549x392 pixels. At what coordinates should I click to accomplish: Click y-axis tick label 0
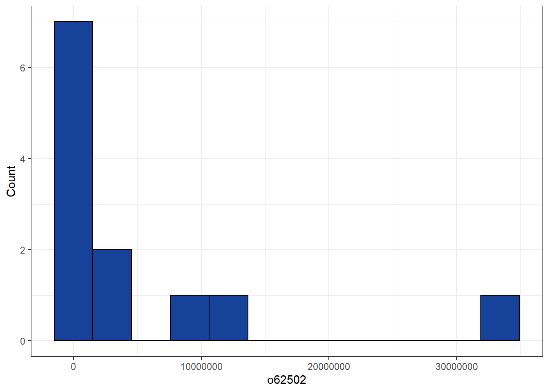point(23,341)
